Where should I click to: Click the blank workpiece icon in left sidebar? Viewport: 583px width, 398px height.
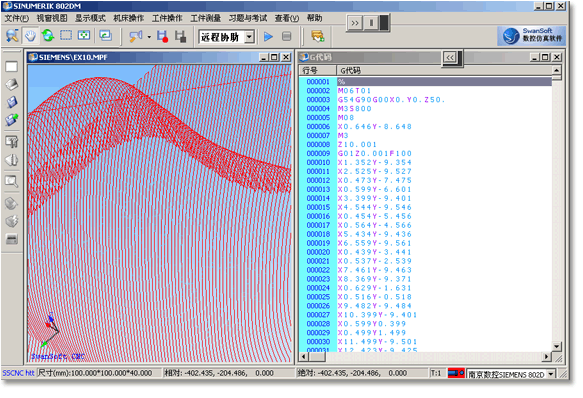(12, 67)
